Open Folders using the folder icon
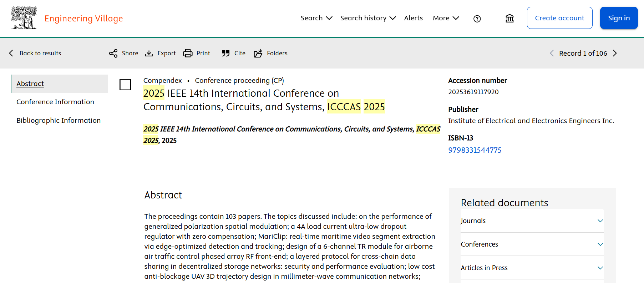The width and height of the screenshot is (644, 283). [258, 54]
